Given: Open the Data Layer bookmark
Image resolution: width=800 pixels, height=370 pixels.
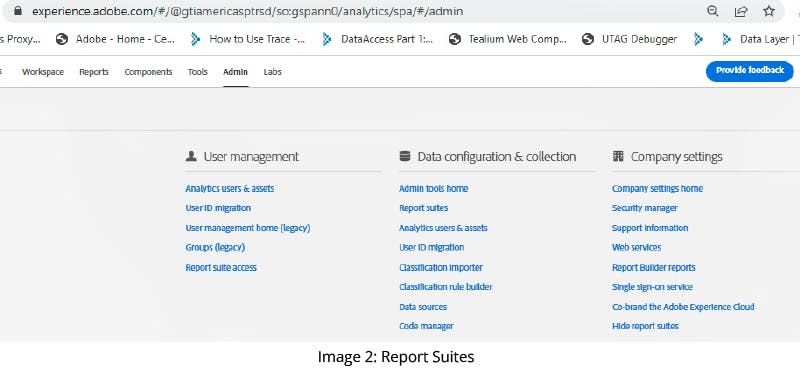Looking at the screenshot, I should pyautogui.click(x=760, y=39).
